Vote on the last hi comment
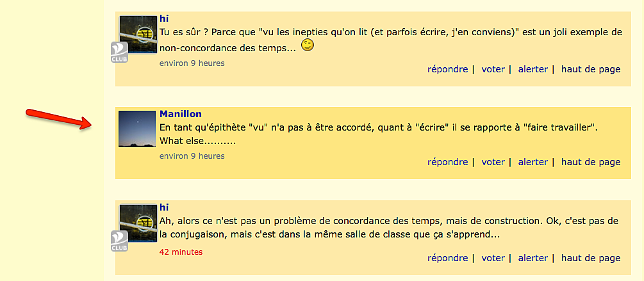 (493, 258)
